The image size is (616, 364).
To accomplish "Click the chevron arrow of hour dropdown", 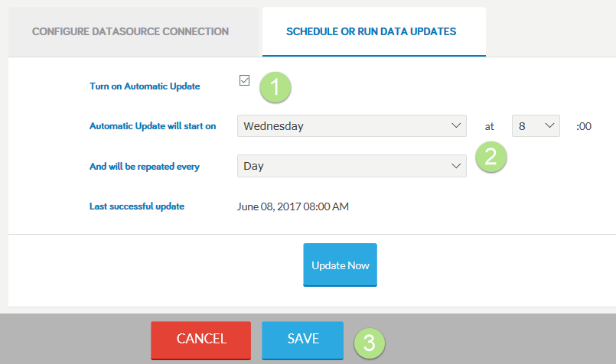I will pos(549,125).
